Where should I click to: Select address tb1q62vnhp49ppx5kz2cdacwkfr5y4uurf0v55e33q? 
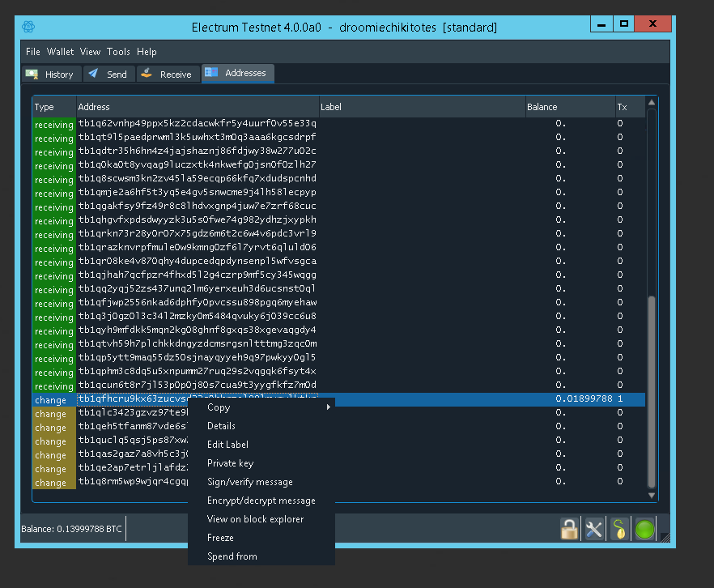198,123
